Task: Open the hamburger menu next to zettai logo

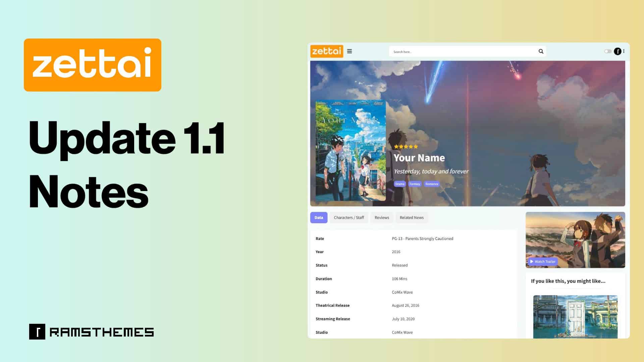Action: (350, 51)
